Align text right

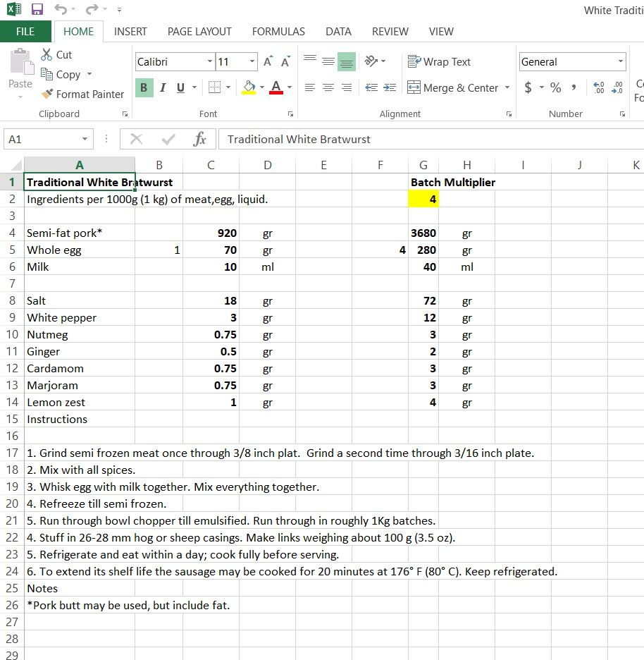(347, 87)
